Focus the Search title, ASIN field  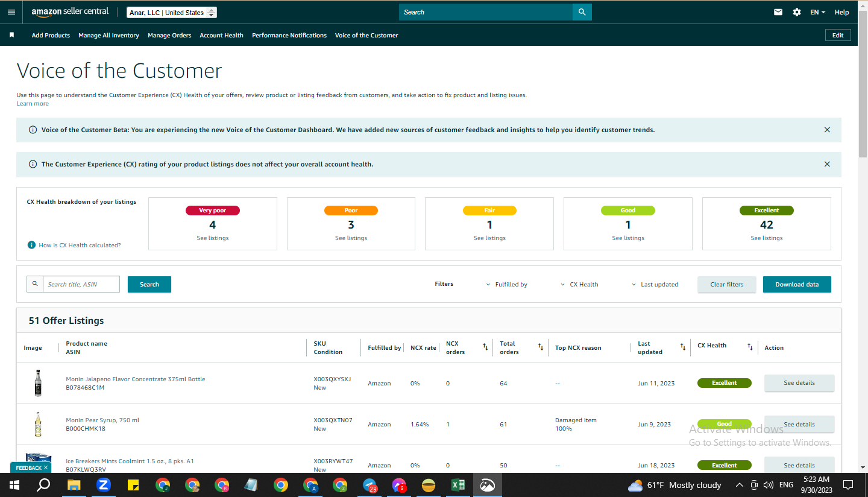81,284
